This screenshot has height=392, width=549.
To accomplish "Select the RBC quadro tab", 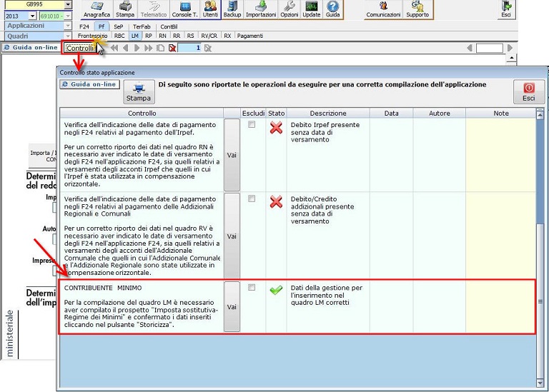I will pos(119,36).
